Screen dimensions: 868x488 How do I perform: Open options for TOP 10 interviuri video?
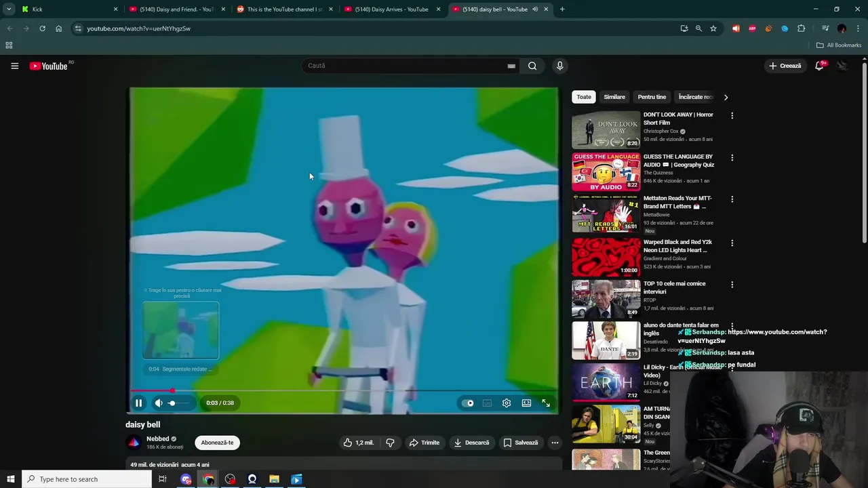coord(732,285)
